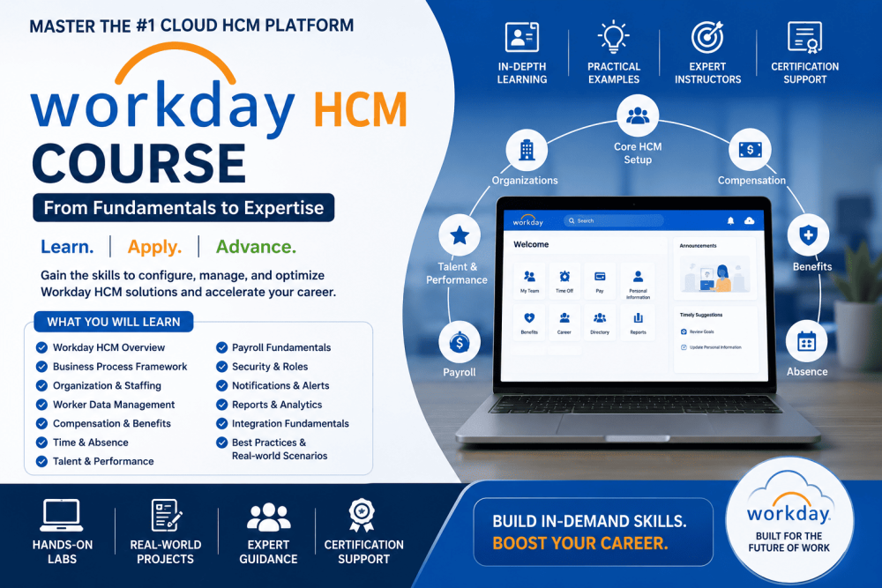Screen dimensions: 882x588
Task: Click the Announcements illustration thumbnail
Action: coord(715,274)
